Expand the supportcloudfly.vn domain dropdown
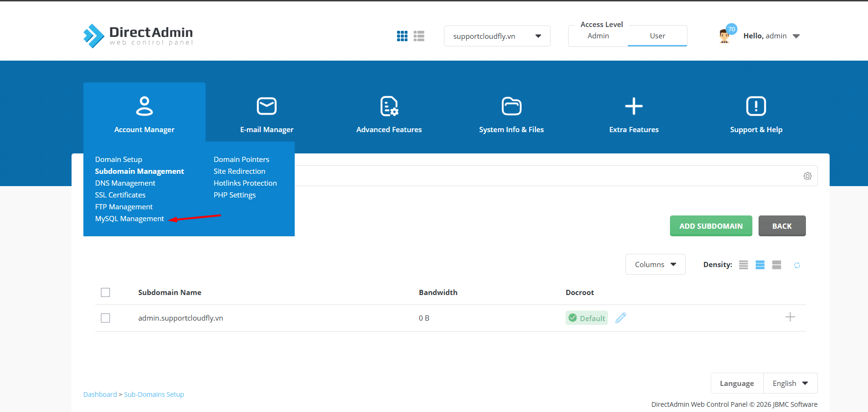Image resolution: width=868 pixels, height=412 pixels. coord(497,36)
